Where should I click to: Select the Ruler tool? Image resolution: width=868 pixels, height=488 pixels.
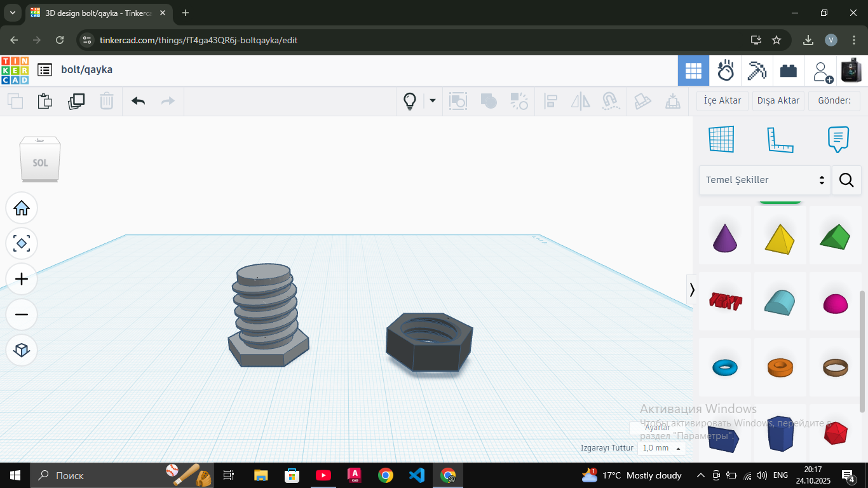coord(780,140)
